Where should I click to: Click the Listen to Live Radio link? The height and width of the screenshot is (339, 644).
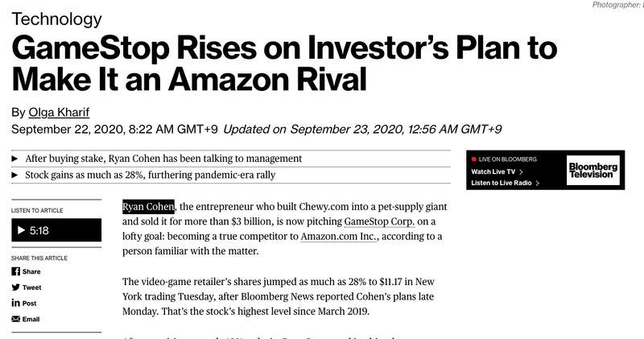[x=501, y=183]
